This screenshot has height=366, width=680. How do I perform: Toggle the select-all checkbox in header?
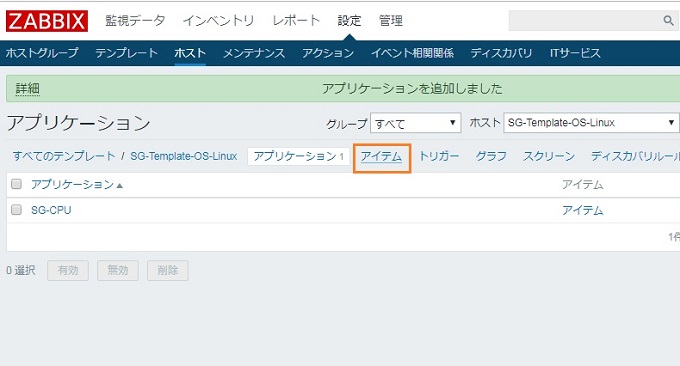(16, 184)
